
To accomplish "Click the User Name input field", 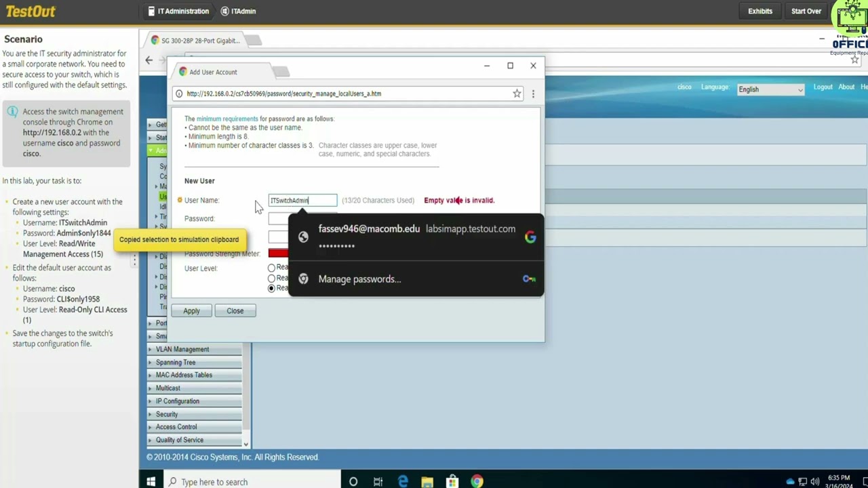I will tap(302, 200).
